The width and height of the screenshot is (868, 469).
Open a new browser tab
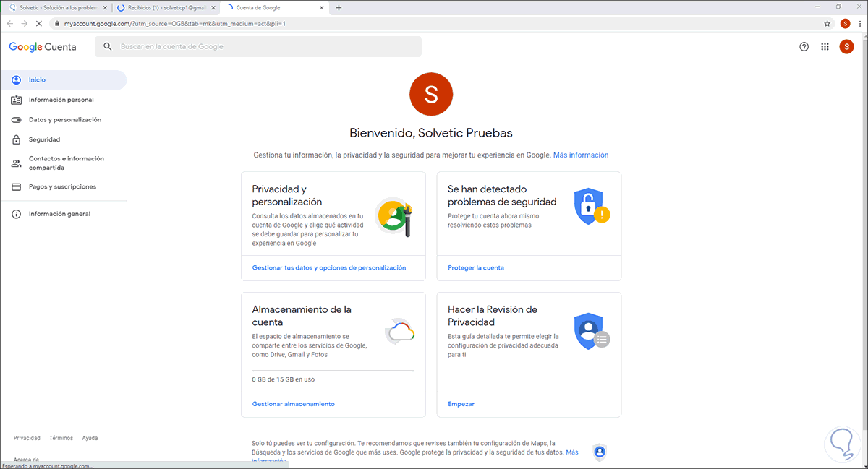[339, 7]
